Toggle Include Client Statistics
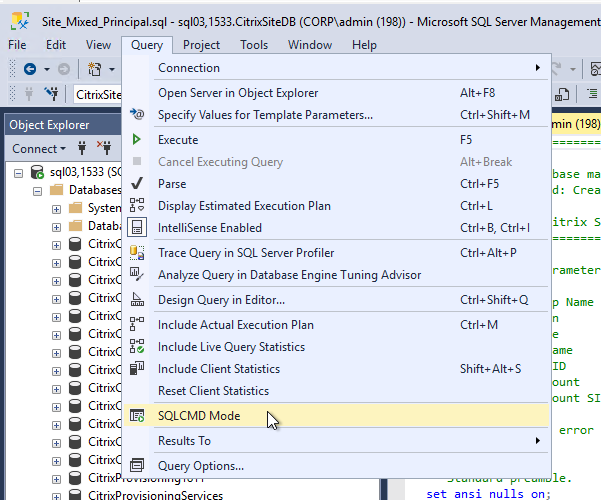 click(x=337, y=369)
